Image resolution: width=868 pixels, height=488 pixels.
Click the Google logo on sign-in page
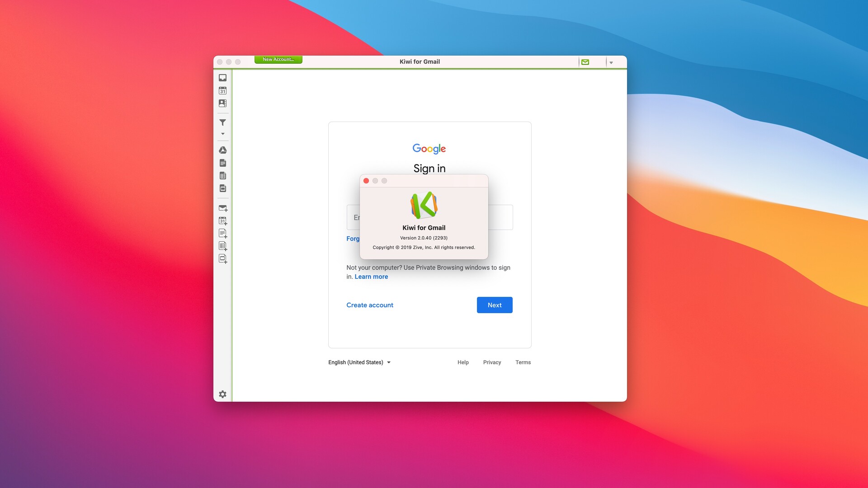[x=429, y=149]
